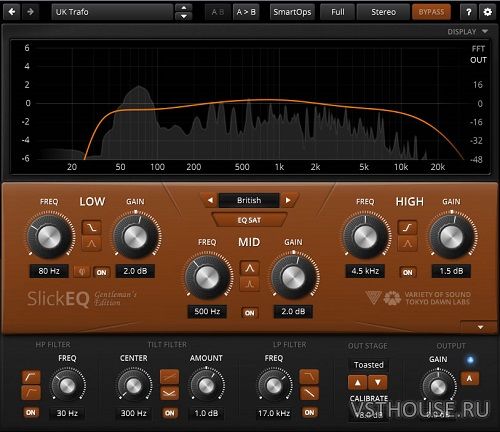Toggle LOW band phase invert icon
The image size is (500, 432).
click(82, 272)
